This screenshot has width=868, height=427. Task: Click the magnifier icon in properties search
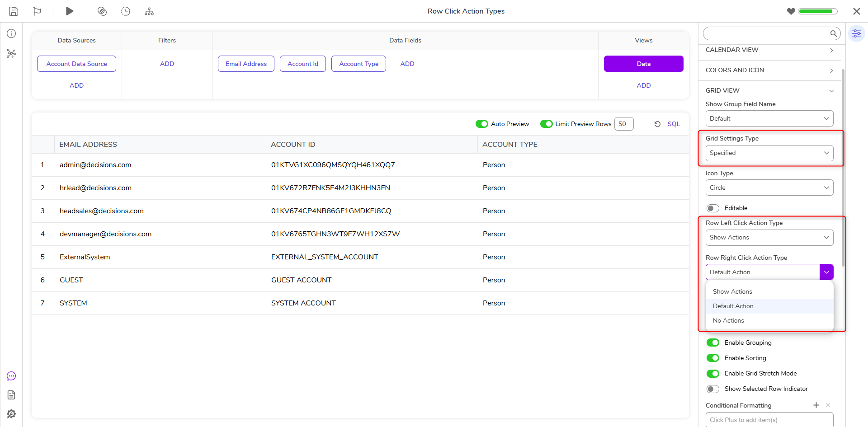pos(834,33)
